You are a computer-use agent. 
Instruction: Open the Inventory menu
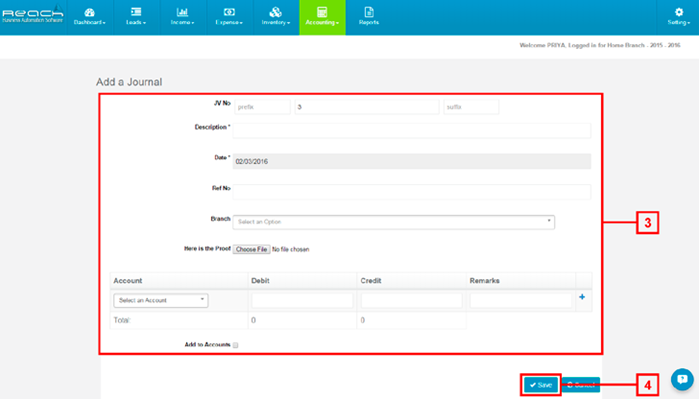(x=275, y=17)
